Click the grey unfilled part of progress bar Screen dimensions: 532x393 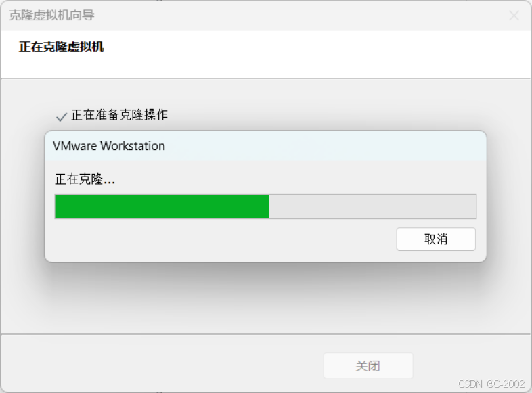point(372,206)
